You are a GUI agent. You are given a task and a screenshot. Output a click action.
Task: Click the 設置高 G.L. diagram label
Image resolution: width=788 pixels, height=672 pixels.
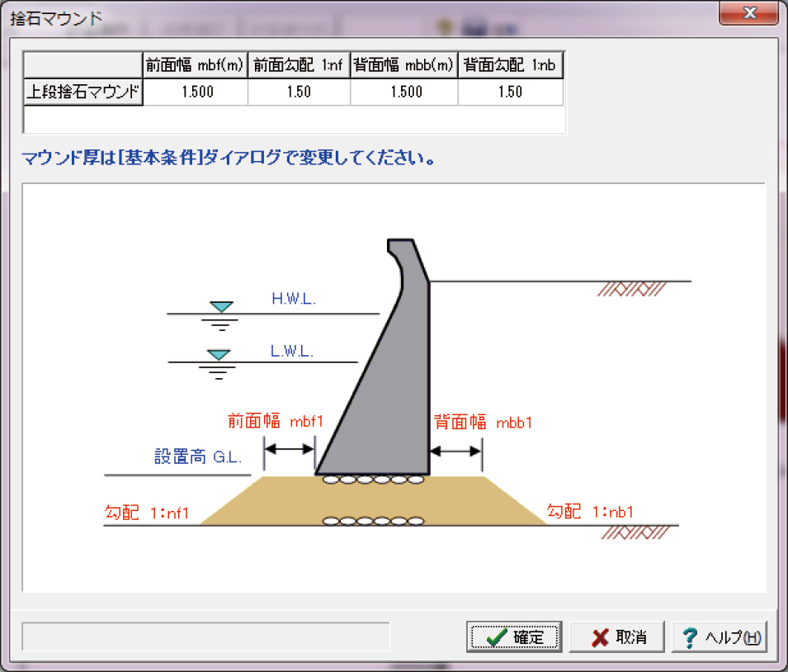tap(198, 457)
